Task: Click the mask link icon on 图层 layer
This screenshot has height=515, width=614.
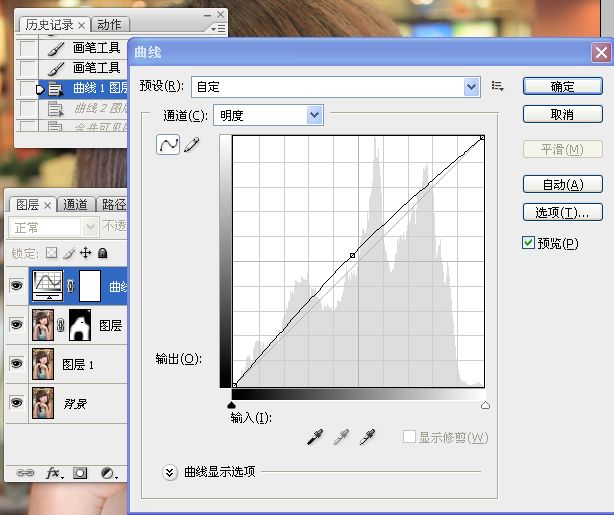Action: [60, 325]
